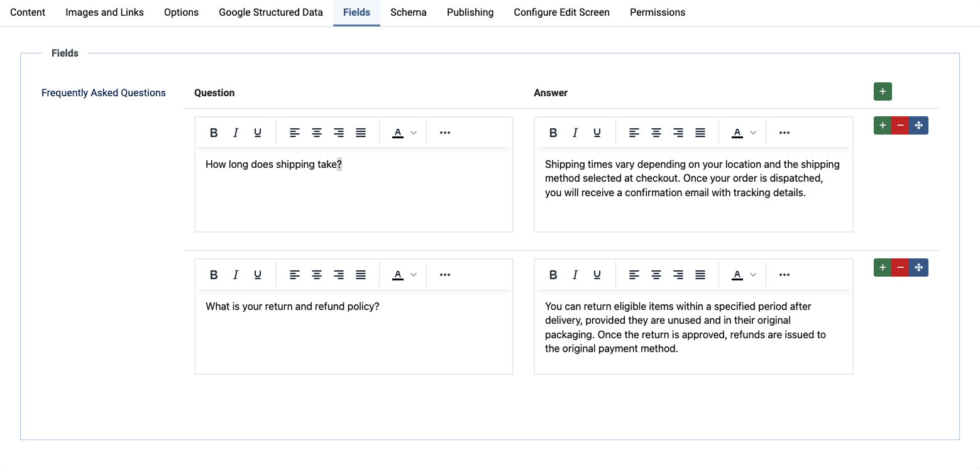Underline text in the second Question editor

click(x=258, y=275)
